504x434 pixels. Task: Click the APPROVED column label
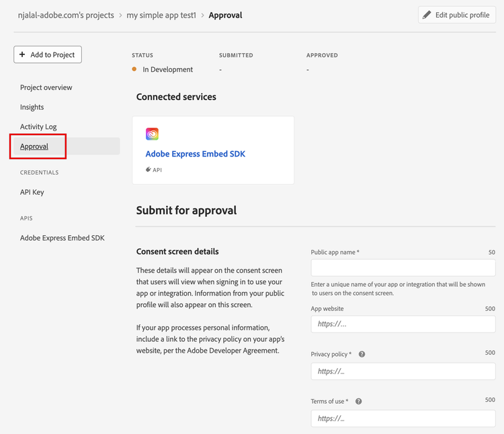(x=322, y=55)
